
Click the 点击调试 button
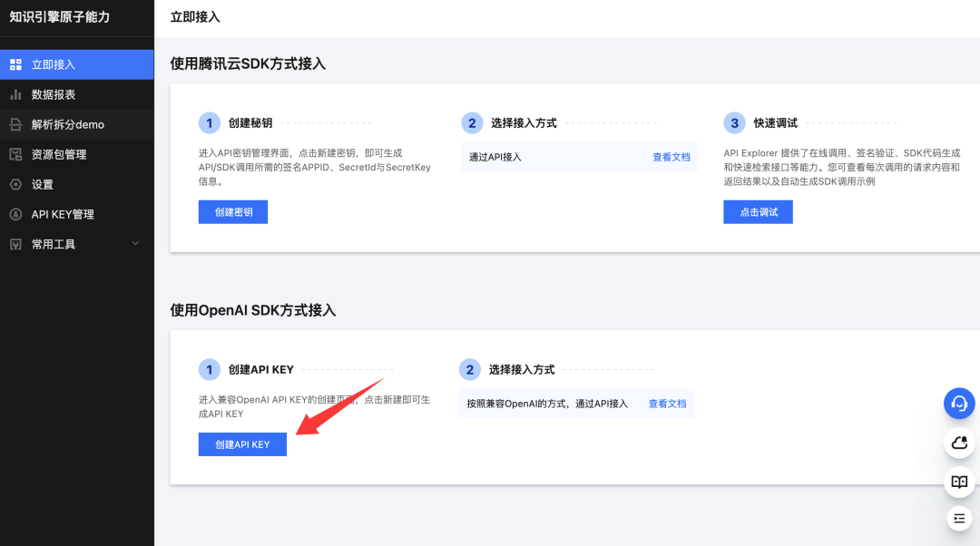758,211
